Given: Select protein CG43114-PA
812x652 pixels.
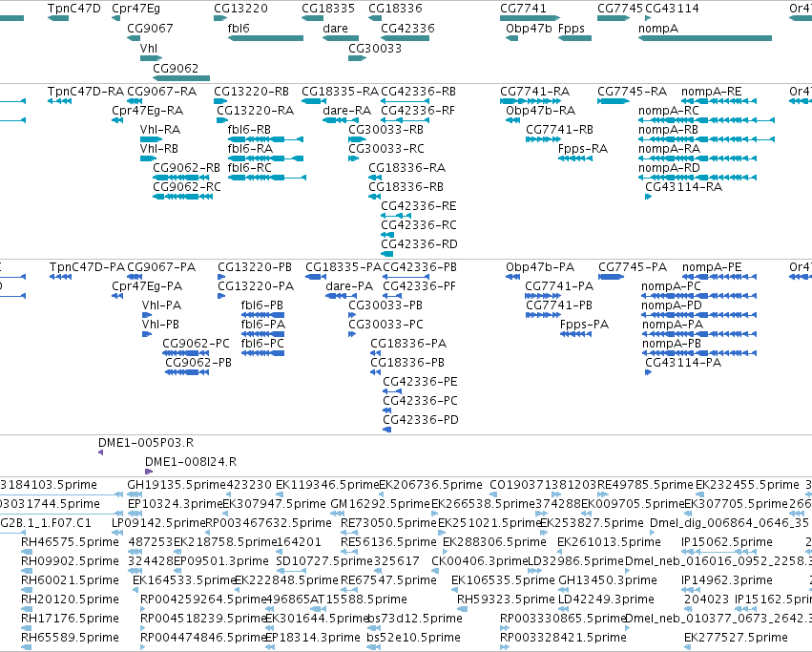Looking at the screenshot, I should (x=683, y=363).
